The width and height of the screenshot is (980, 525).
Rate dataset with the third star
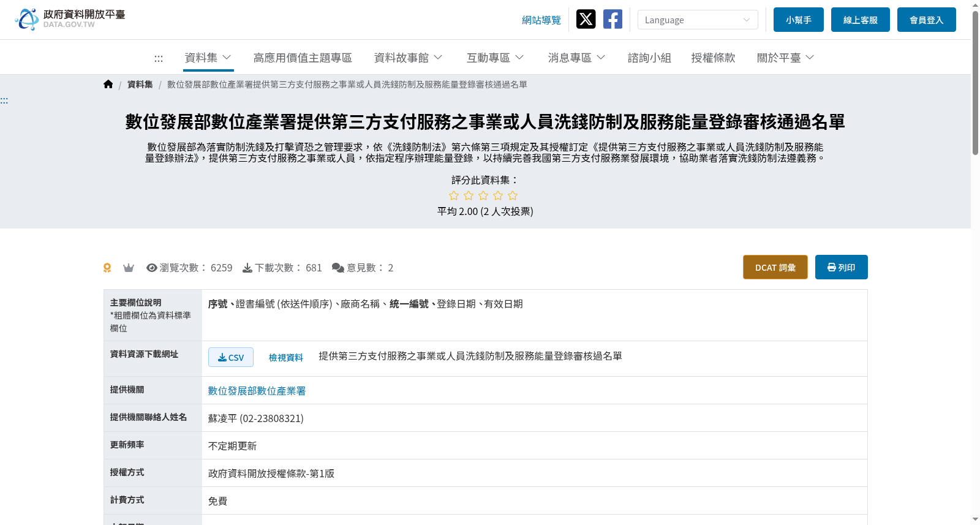click(x=483, y=195)
